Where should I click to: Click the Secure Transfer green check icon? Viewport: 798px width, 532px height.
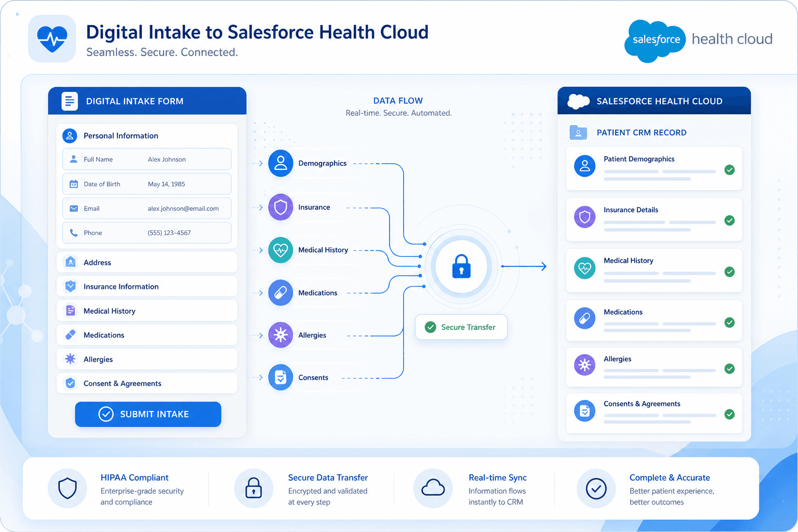[431, 327]
